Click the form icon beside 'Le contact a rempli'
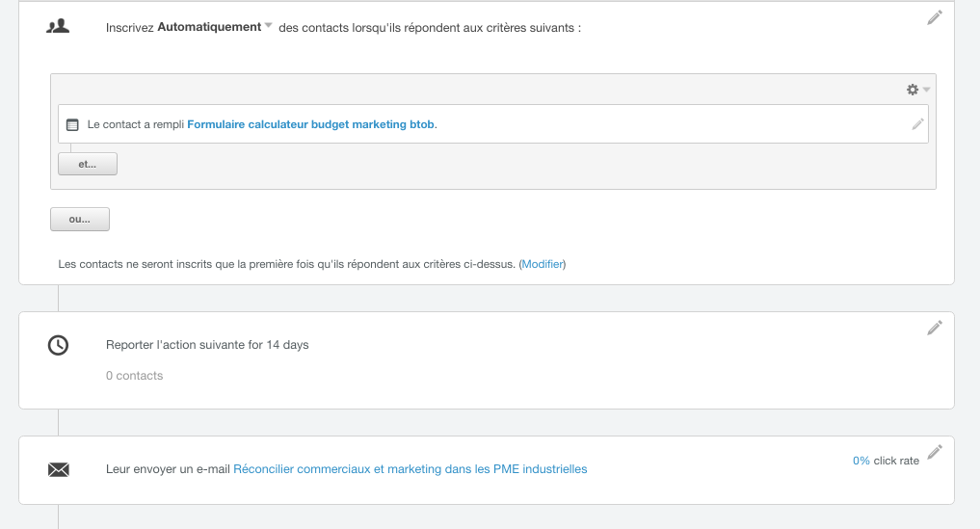Screen dimensions: 980x529 (72, 125)
